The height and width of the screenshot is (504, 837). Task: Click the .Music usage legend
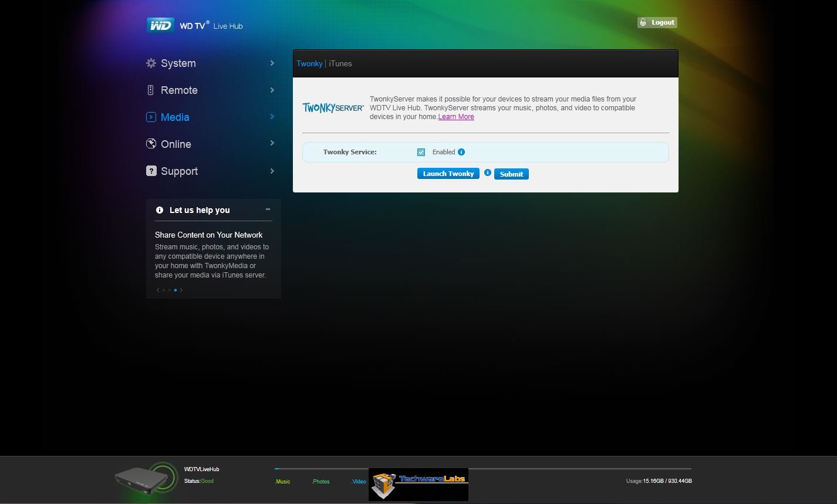click(x=283, y=482)
